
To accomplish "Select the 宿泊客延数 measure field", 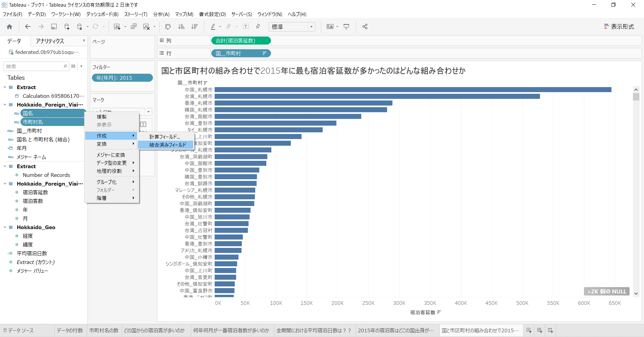I will coord(35,193).
